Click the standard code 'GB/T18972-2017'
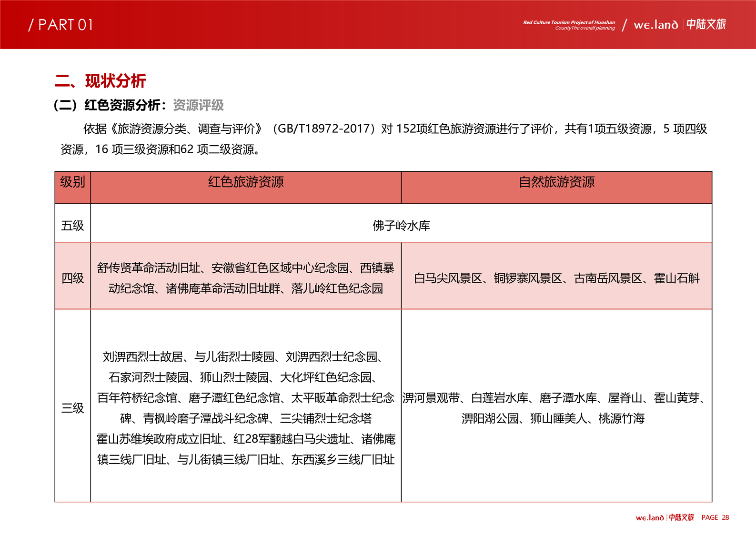 click(324, 129)
